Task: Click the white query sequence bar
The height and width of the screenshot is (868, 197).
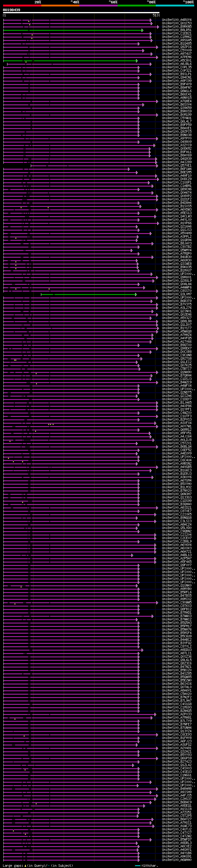Action: [x=81, y=13]
